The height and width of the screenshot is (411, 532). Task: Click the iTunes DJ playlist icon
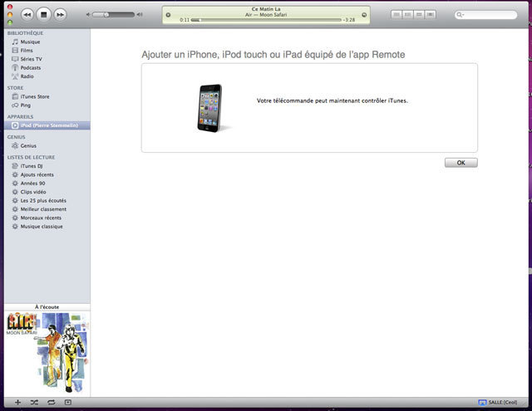(15, 166)
